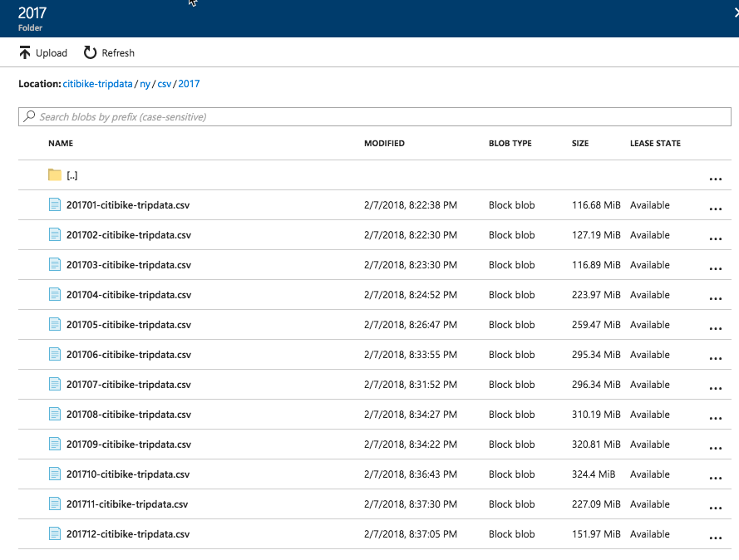Select 201711-citibike-tripdata.csv file name

coord(127,504)
